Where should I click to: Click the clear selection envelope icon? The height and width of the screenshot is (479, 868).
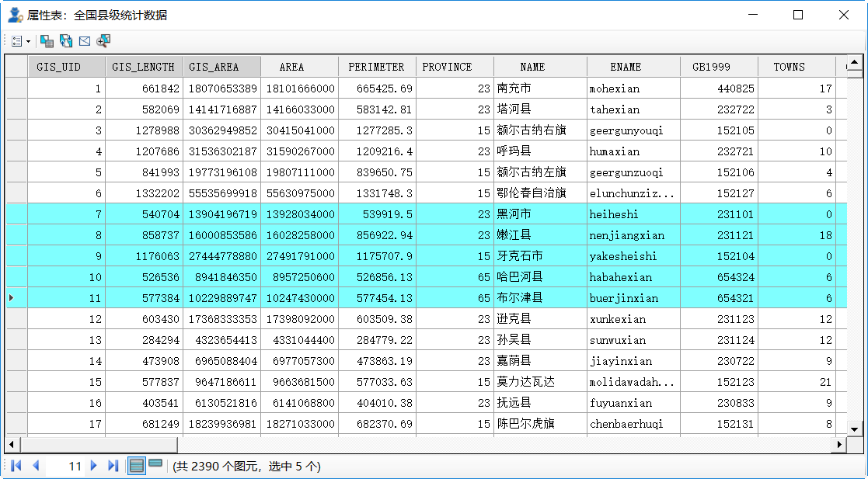(x=85, y=41)
